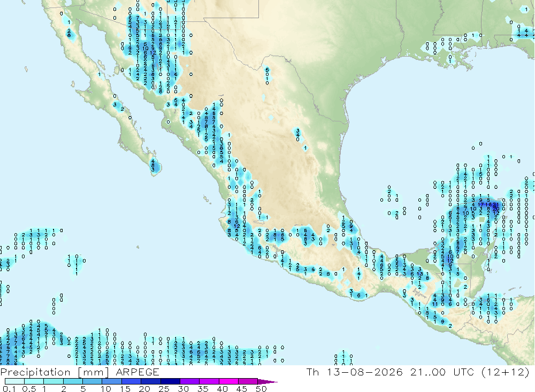Click legend tick label '0.1'
The width and height of the screenshot is (535, 392).
[x=9, y=389]
